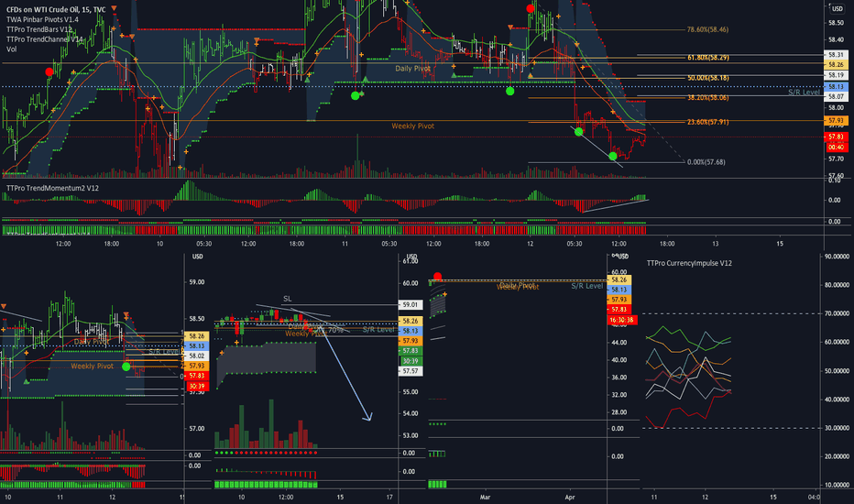Click the 0.00%(57.68) Fibonacci label

[x=706, y=162]
